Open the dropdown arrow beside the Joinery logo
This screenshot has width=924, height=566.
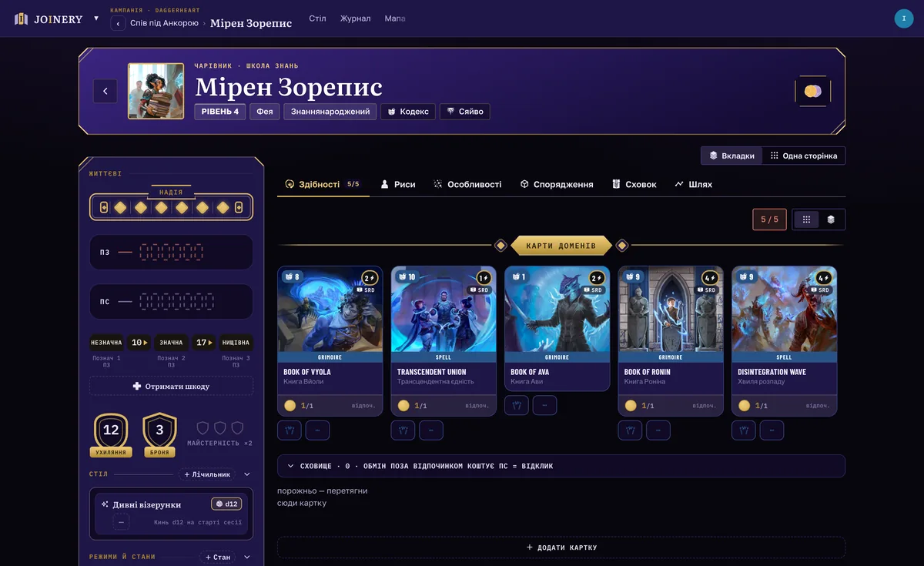96,18
